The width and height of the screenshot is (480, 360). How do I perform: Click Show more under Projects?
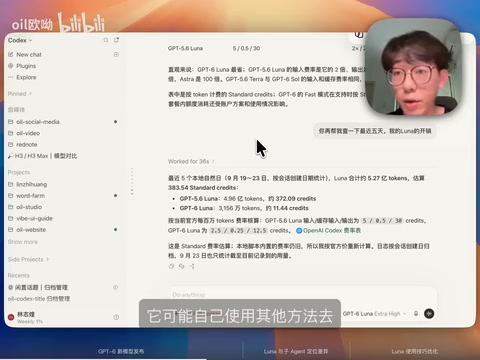coord(23,242)
